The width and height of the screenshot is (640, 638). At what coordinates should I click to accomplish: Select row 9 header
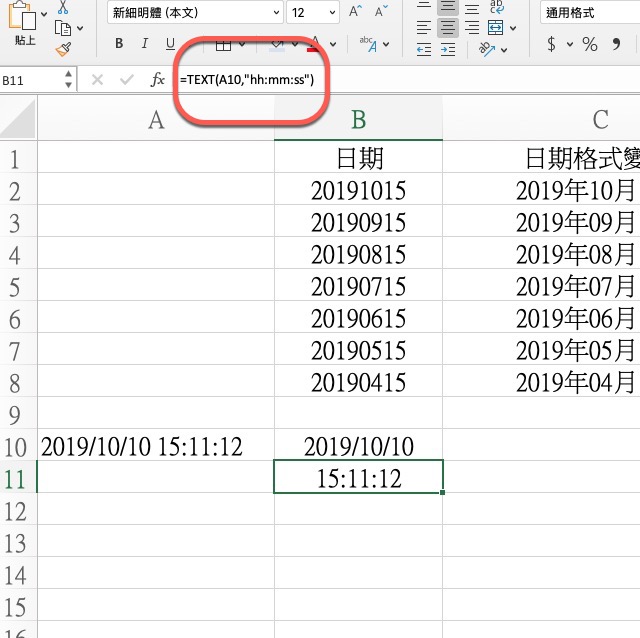(18, 415)
